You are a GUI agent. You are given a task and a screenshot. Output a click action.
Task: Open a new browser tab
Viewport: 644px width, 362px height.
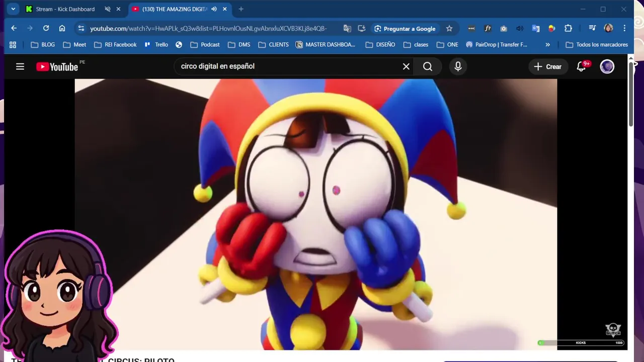241,9
